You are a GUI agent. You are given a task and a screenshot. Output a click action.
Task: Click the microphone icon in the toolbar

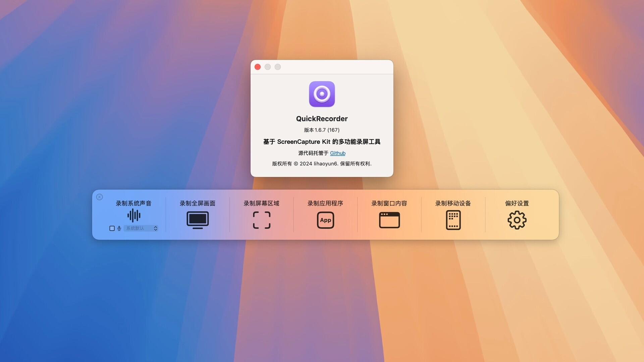pos(119,228)
